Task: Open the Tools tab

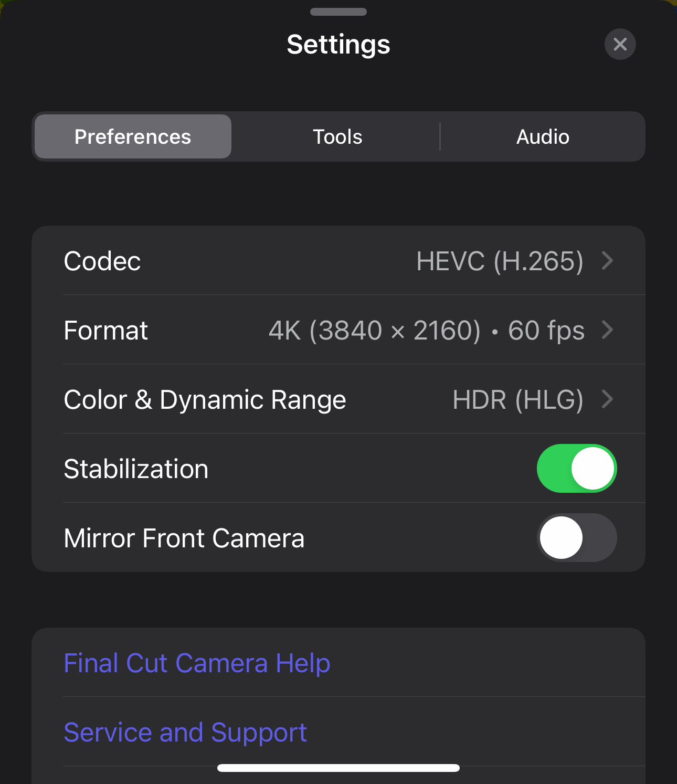Action: coord(337,136)
